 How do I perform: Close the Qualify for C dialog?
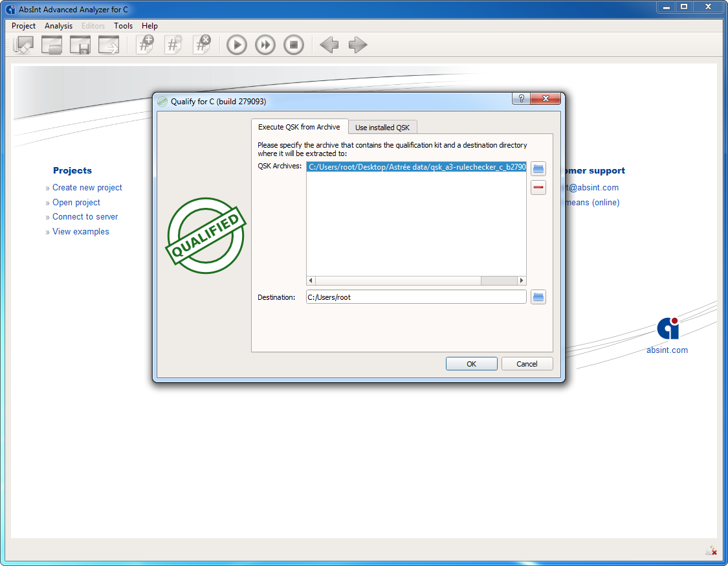coord(546,98)
